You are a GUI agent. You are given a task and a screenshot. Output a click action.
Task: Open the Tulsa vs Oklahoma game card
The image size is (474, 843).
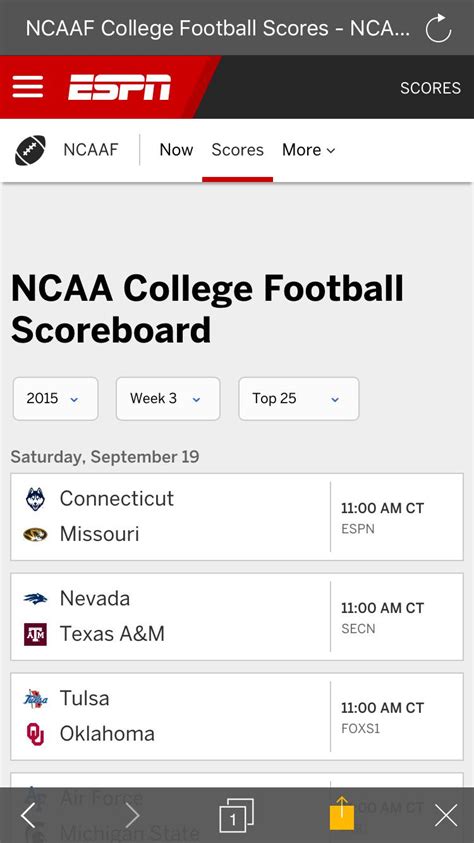point(237,717)
